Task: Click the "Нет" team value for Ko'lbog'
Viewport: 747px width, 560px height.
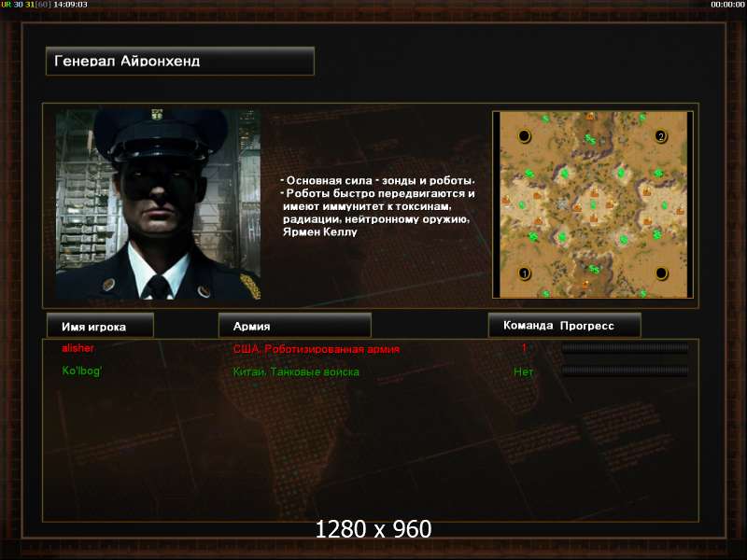Action: 524,371
